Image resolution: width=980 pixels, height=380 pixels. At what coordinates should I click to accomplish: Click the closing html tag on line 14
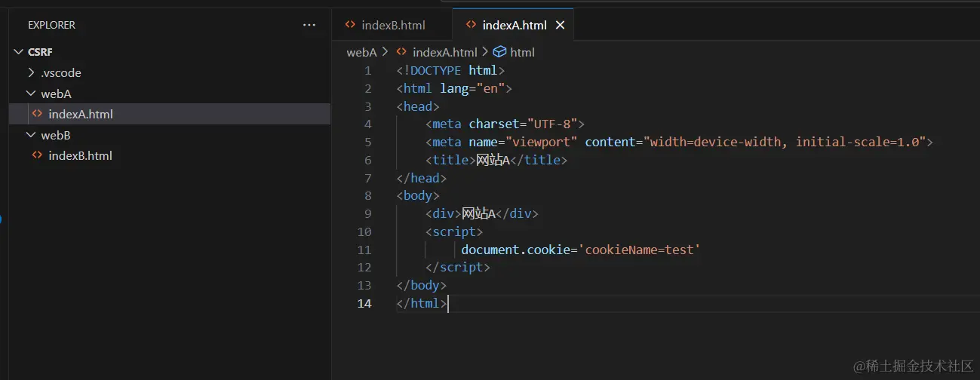[422, 304]
